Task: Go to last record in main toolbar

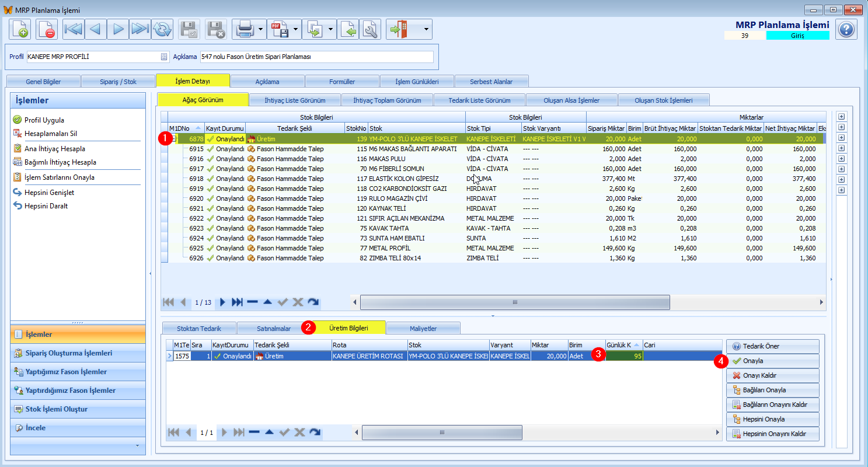Action: tap(140, 29)
